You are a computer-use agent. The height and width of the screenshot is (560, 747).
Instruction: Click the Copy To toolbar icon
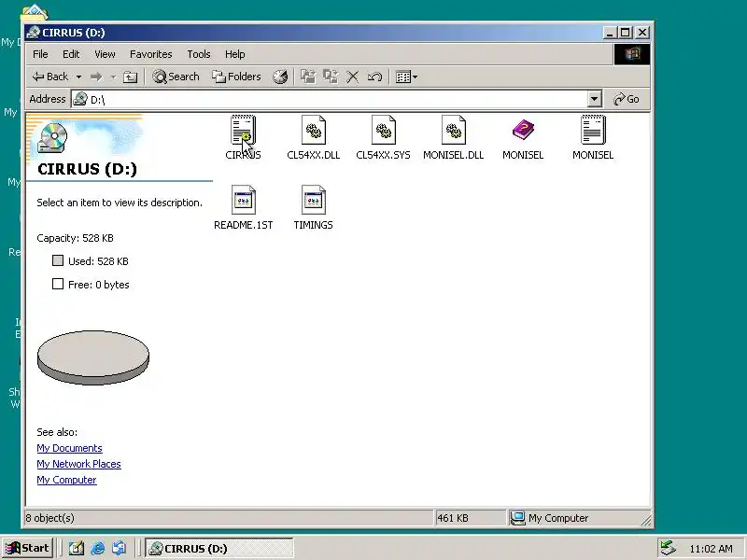(x=331, y=77)
